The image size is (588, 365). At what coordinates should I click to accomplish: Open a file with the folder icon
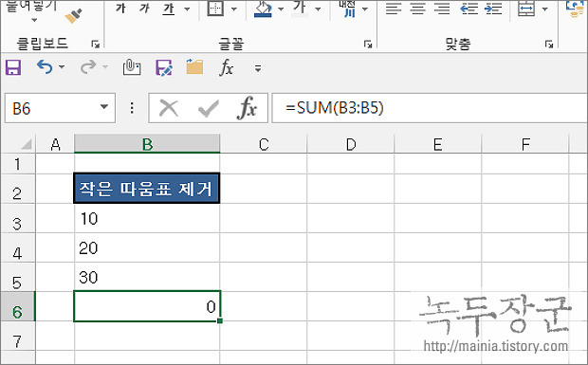tap(194, 67)
